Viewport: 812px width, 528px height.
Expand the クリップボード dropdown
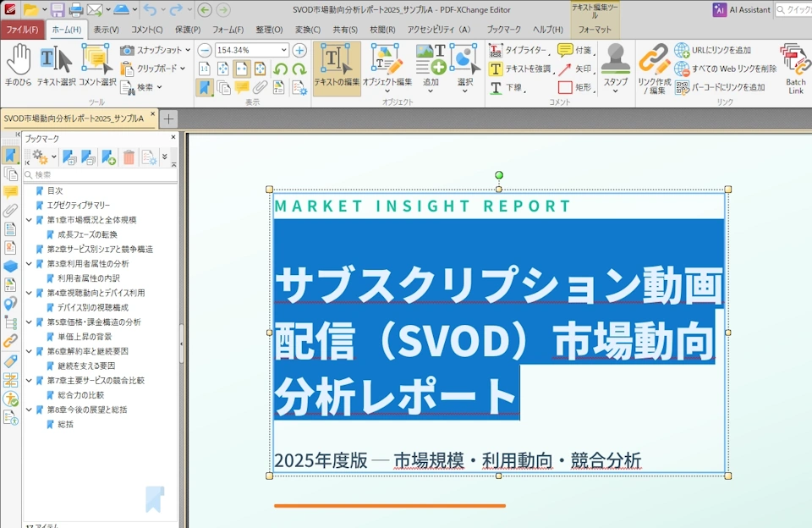pos(183,69)
